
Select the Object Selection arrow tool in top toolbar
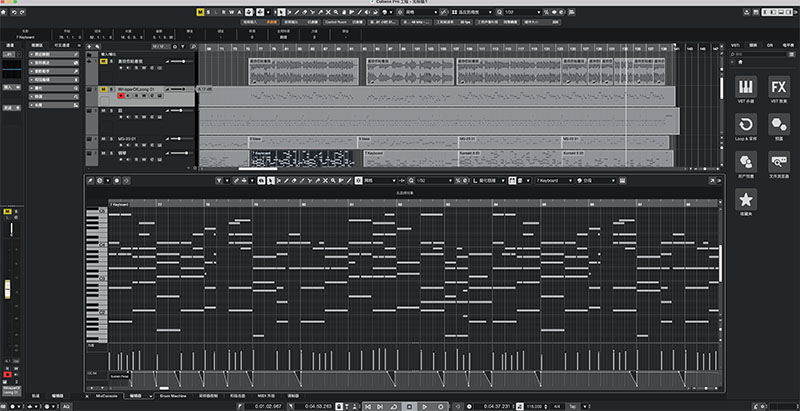[282, 12]
